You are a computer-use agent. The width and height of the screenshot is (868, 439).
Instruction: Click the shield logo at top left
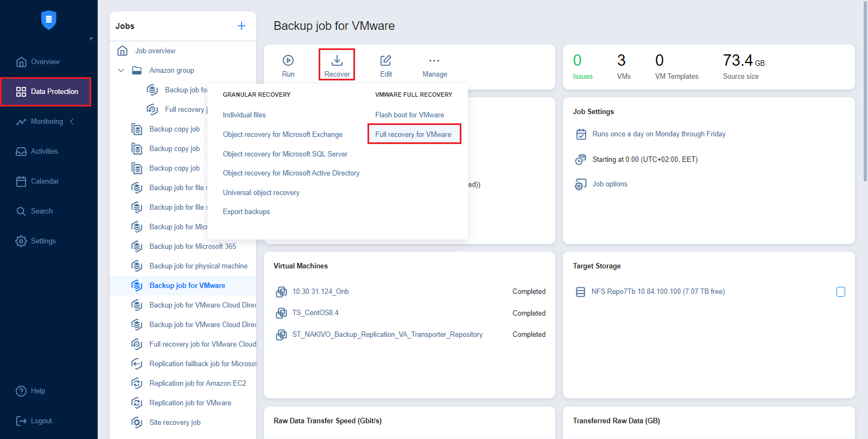49,20
